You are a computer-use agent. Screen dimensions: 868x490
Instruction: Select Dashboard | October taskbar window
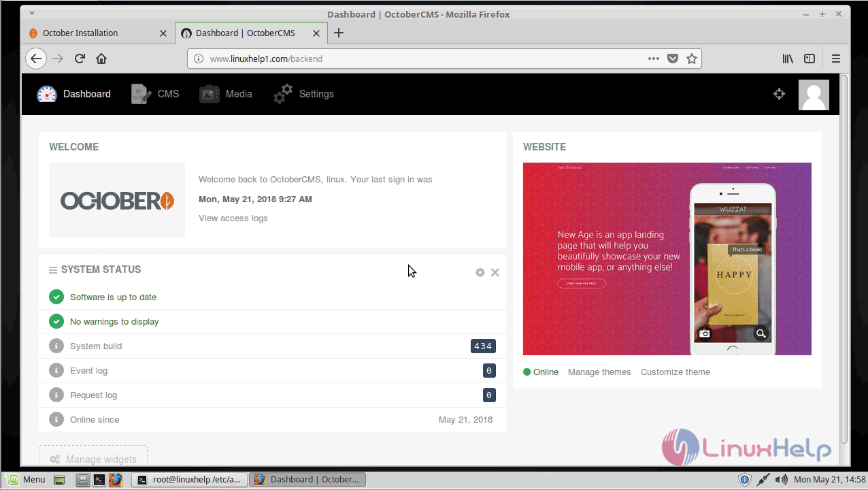pyautogui.click(x=307, y=479)
